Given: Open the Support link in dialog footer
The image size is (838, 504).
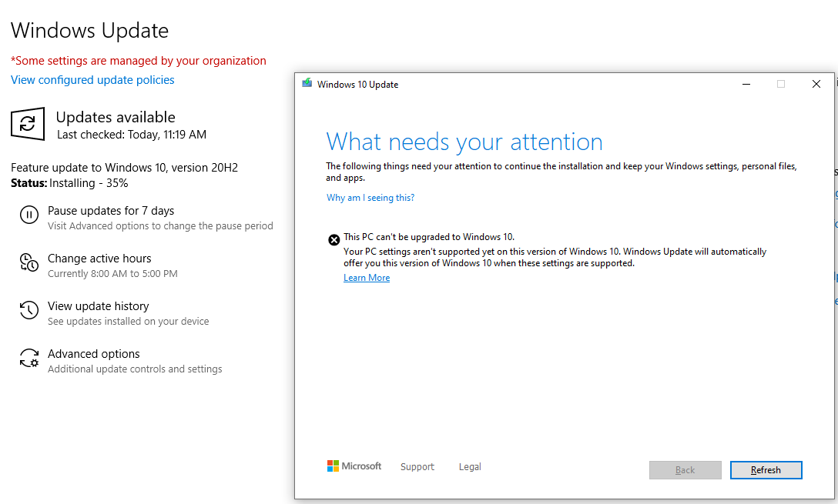Looking at the screenshot, I should 417,466.
